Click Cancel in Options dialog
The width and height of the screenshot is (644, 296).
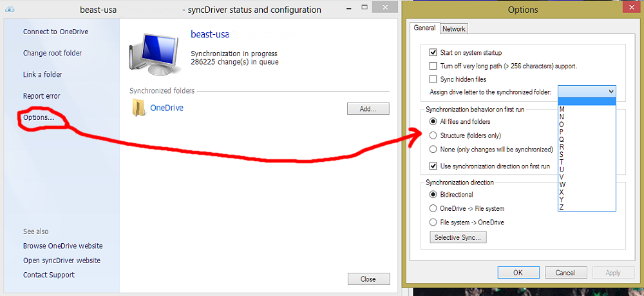tap(565, 272)
